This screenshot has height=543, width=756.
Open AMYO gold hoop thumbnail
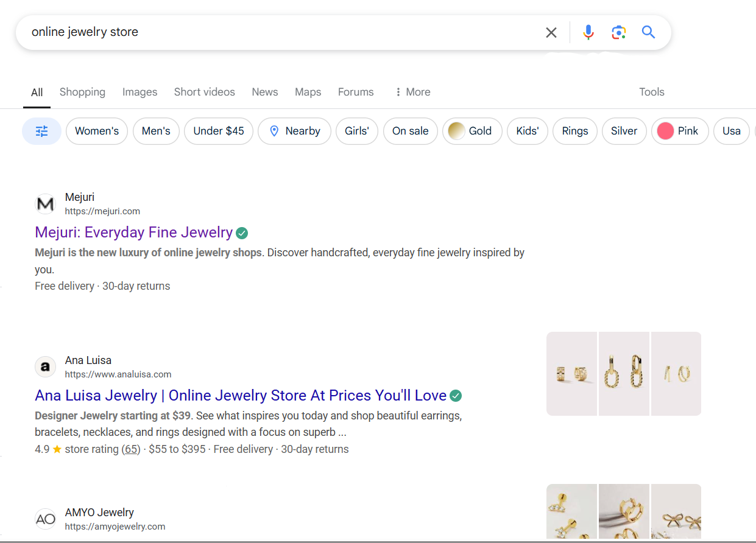624,511
